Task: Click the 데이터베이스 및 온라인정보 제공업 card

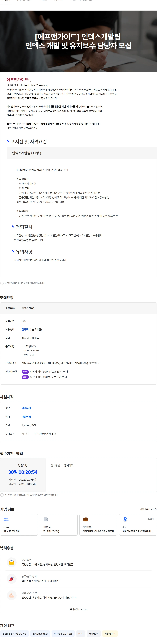Action: [98, 525]
